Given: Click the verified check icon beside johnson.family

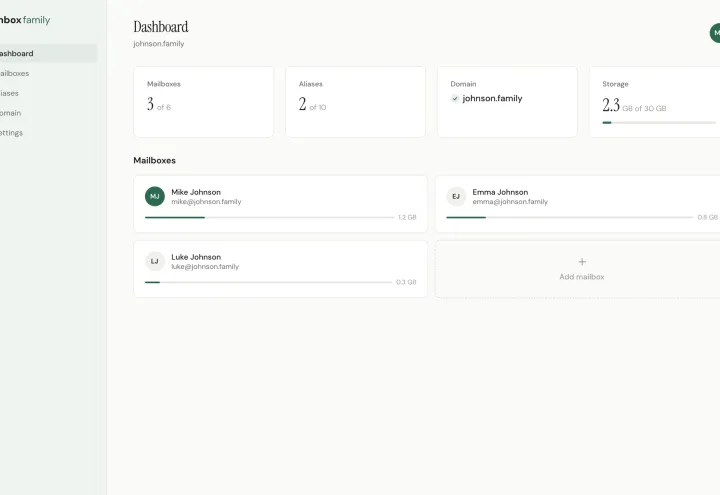Looking at the screenshot, I should 455,98.
